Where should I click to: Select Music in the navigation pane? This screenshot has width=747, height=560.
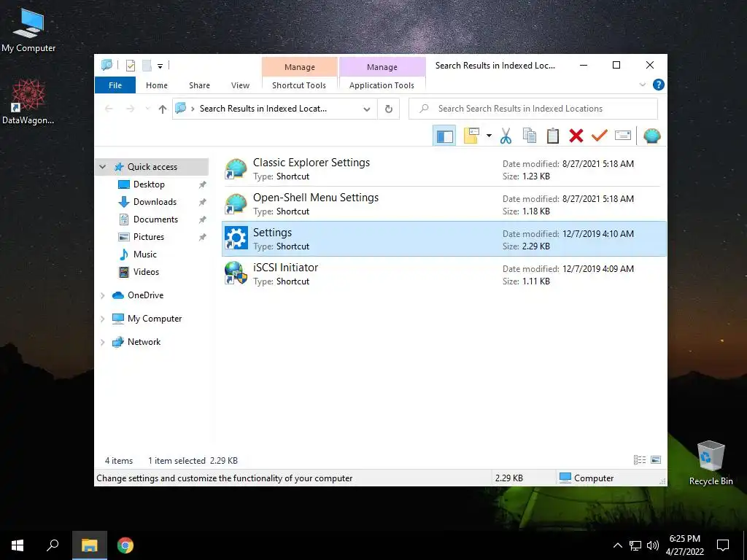pos(145,254)
